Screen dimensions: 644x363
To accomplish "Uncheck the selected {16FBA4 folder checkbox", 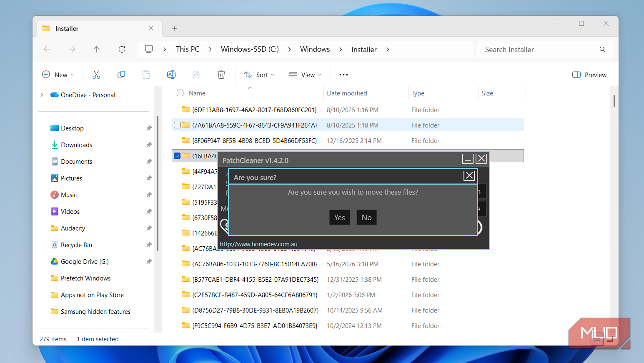I will (177, 156).
